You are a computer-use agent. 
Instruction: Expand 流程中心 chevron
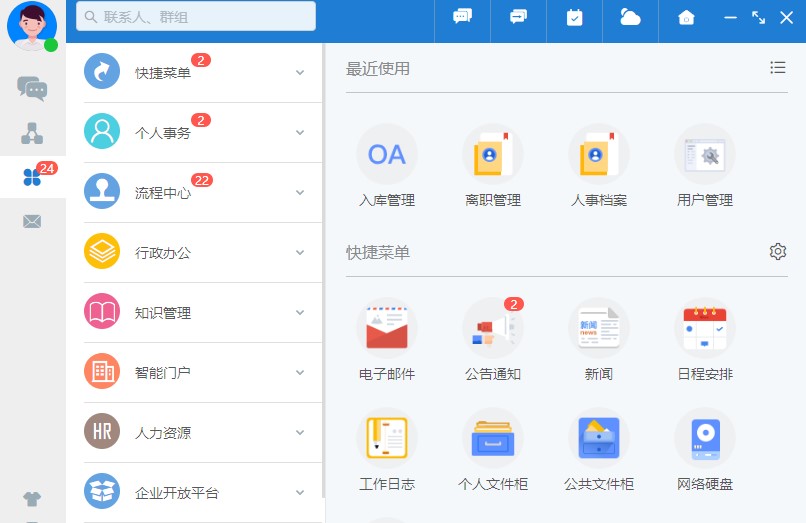pos(300,192)
